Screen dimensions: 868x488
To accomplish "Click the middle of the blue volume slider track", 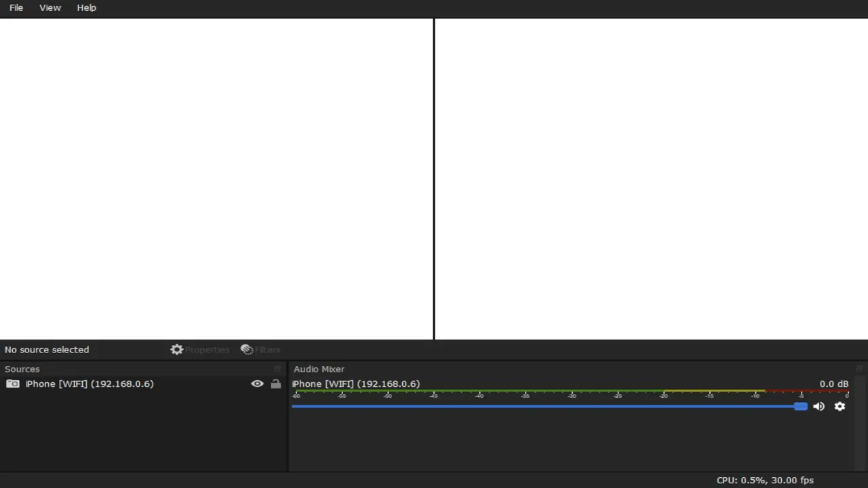I will click(x=549, y=407).
